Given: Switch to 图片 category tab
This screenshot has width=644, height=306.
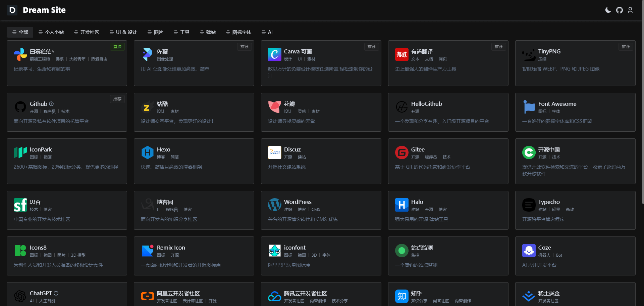Looking at the screenshot, I should (x=155, y=32).
